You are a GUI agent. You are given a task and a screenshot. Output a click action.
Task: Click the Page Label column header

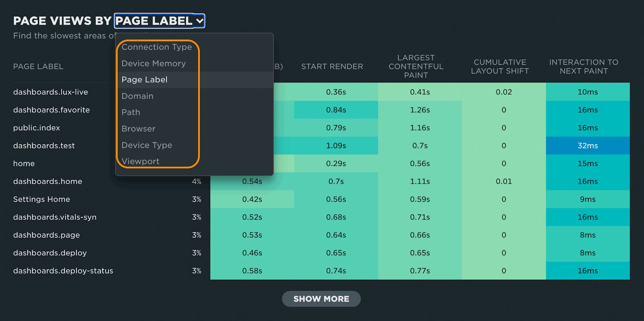coord(38,66)
